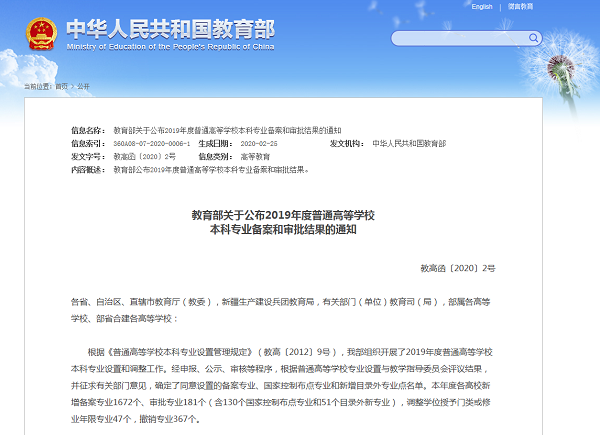Click 发文字号 value in the info table
The image size is (600, 435).
[144, 157]
